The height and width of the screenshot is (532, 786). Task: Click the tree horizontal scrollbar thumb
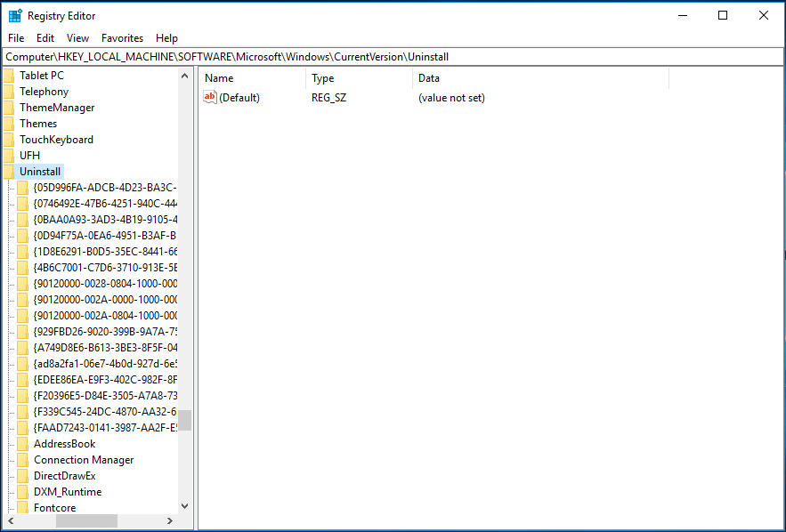pos(86,521)
